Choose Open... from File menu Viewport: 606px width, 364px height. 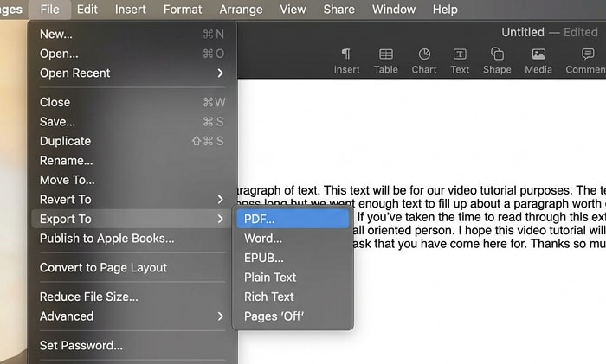tap(132, 54)
